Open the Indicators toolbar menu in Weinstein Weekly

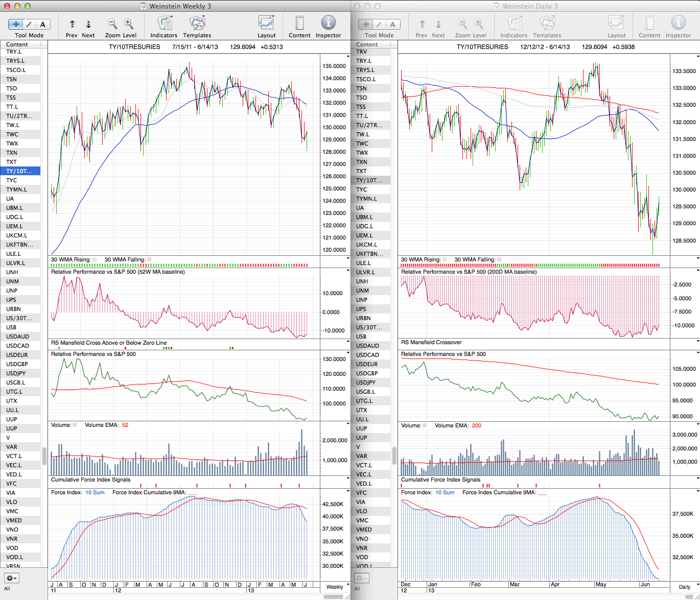(x=164, y=24)
